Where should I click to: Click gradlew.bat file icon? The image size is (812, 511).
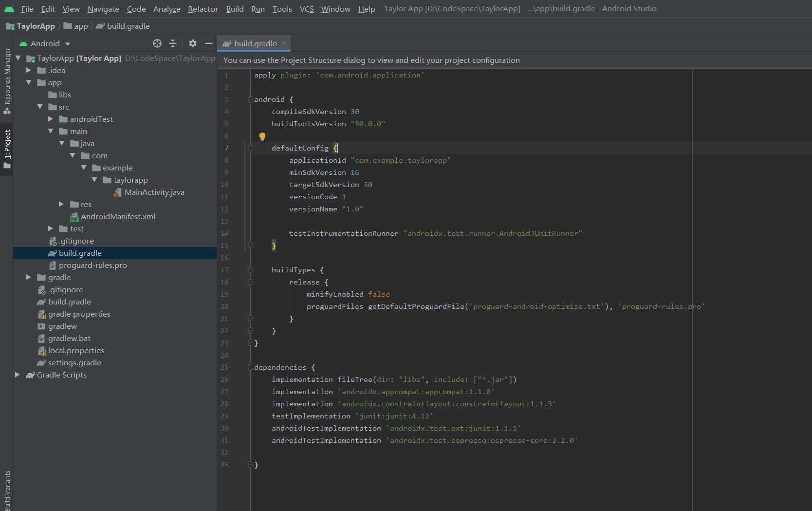[41, 339]
